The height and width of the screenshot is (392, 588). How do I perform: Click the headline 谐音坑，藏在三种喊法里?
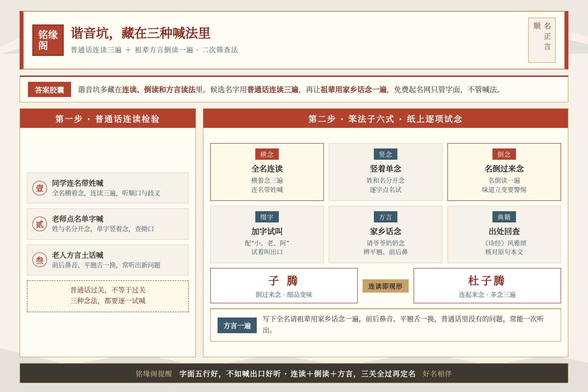pyautogui.click(x=140, y=33)
